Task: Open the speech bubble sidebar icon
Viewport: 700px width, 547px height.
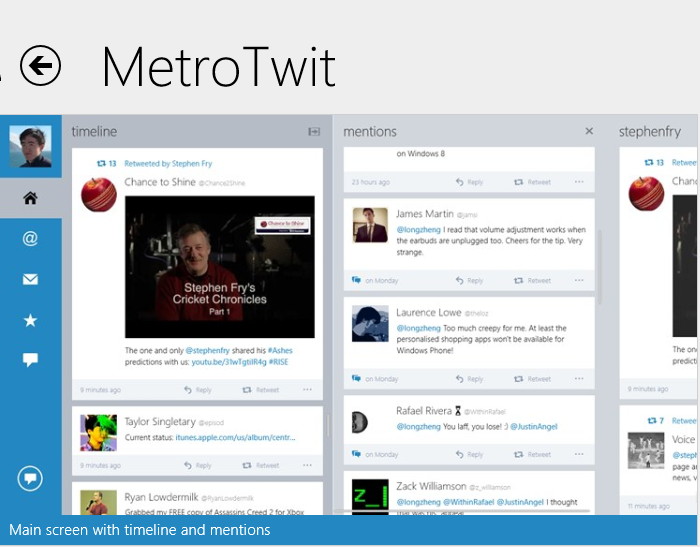Action: coord(30,360)
